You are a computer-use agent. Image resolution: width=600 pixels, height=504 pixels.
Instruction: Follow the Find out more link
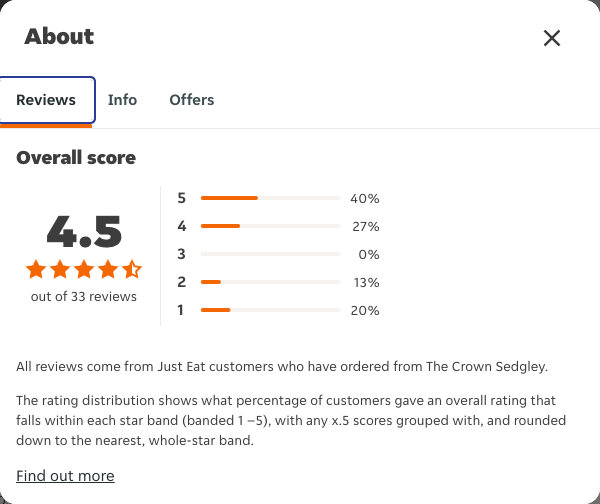(65, 476)
